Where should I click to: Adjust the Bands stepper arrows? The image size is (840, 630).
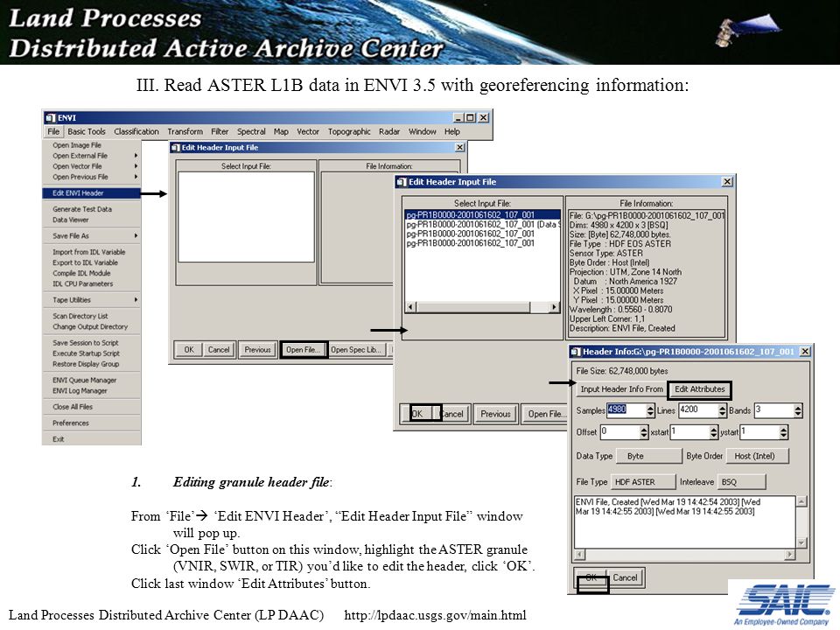click(x=798, y=411)
